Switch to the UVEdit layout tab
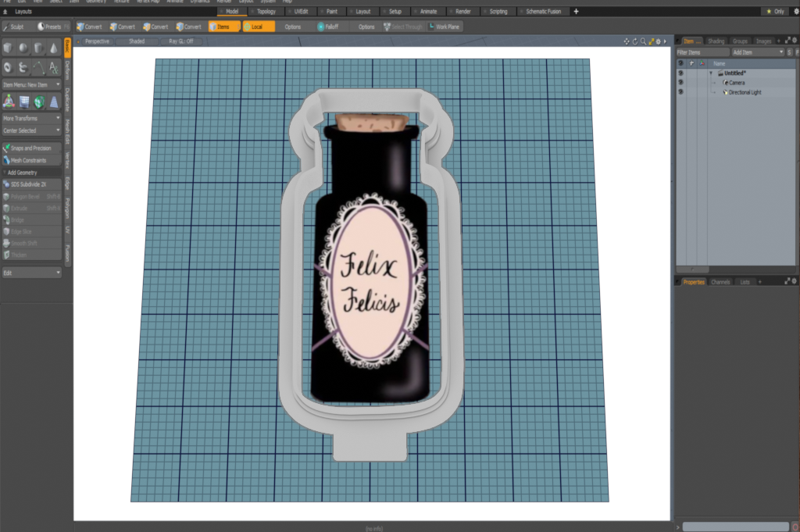This screenshot has width=800, height=532. [x=302, y=12]
